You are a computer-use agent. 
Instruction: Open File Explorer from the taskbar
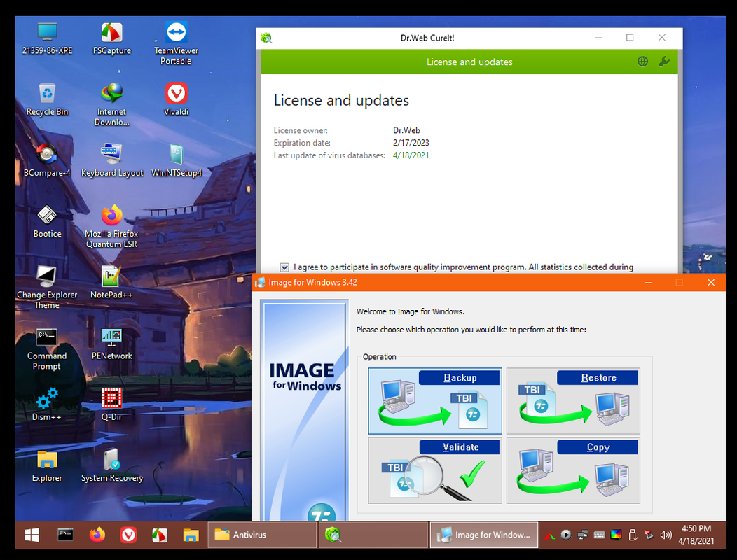(191, 535)
